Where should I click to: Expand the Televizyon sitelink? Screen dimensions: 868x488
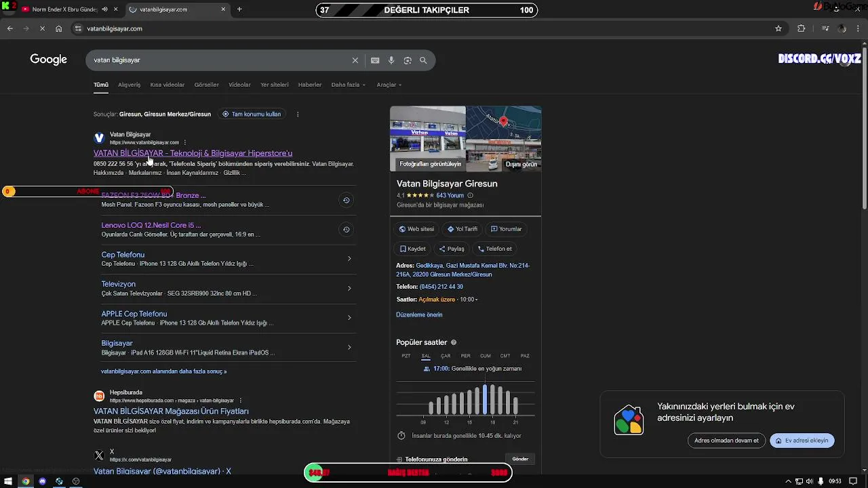(349, 288)
